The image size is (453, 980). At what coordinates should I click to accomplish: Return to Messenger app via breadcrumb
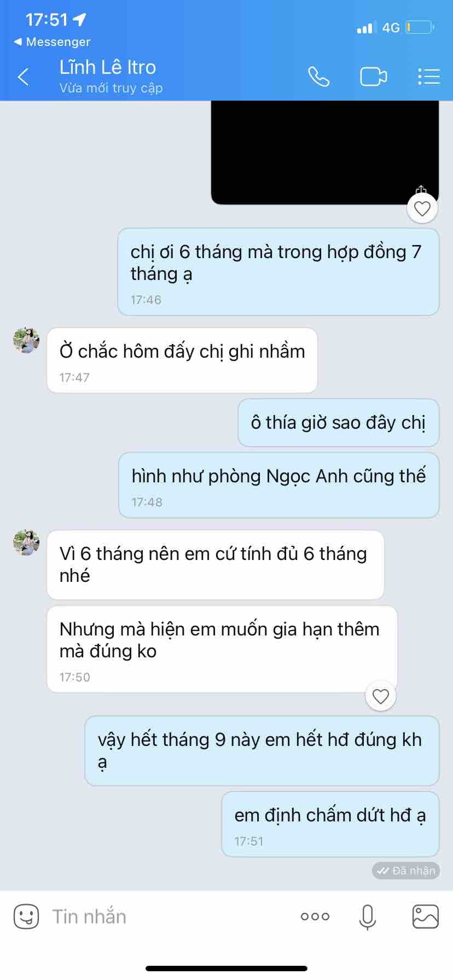click(x=52, y=42)
